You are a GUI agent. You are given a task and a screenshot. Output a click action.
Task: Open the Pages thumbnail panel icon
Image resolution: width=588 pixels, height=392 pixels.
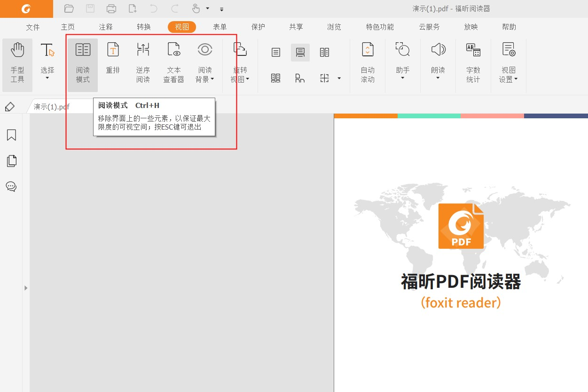pyautogui.click(x=11, y=161)
